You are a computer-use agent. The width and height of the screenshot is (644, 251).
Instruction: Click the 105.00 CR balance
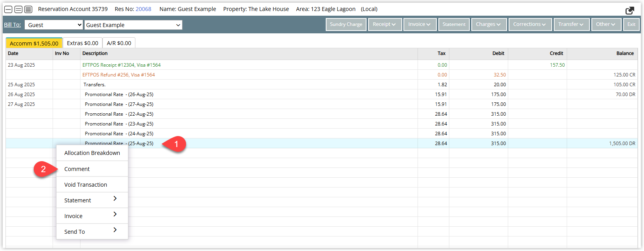624,85
